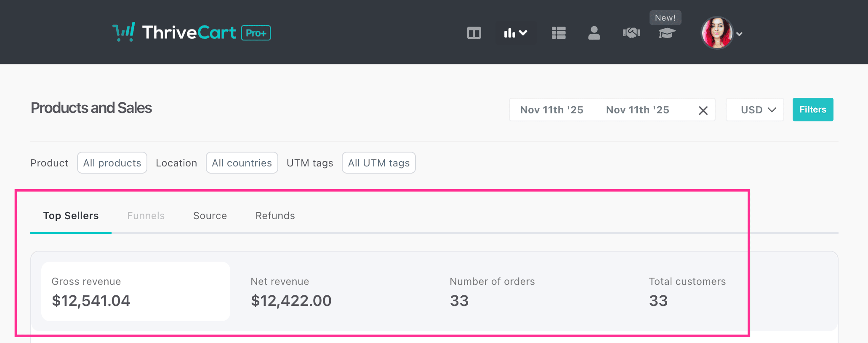Screen dimensions: 868x343
Task: Click the $12,422.00 net revenue value
Action: point(291,301)
